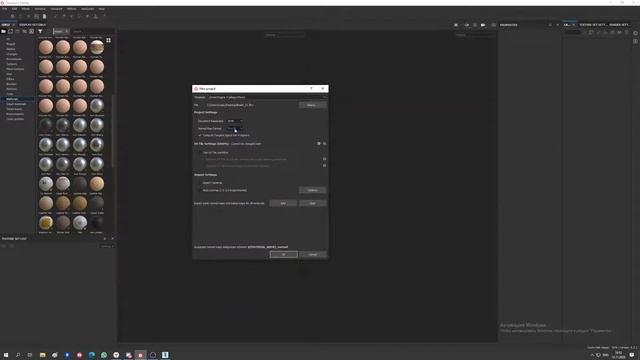
Task: Select the gold coin material thumbnail
Action: click(46, 222)
